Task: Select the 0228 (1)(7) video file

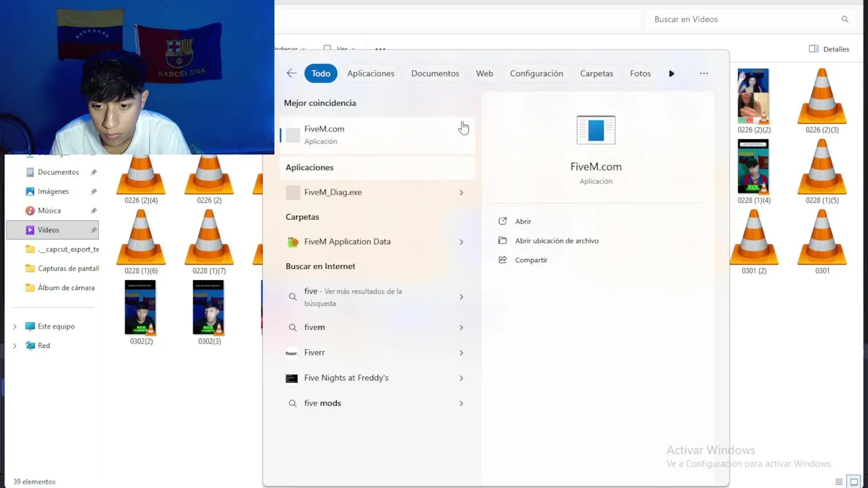Action: (209, 242)
